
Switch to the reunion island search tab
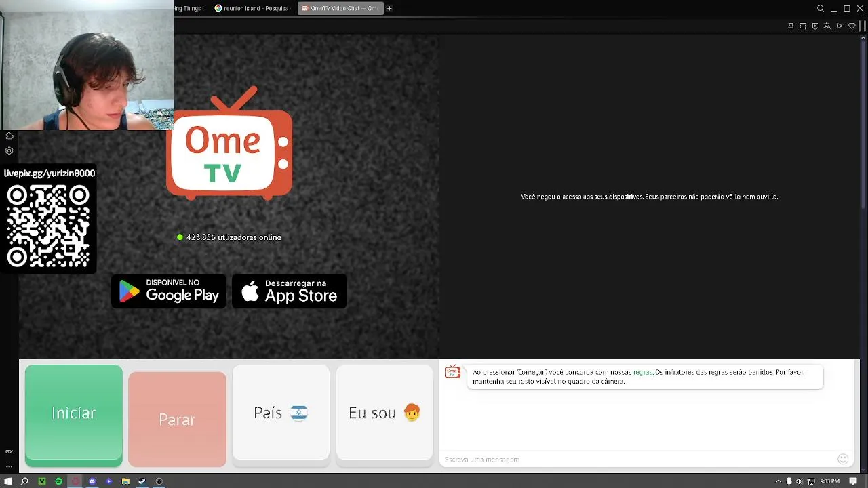[x=252, y=8]
